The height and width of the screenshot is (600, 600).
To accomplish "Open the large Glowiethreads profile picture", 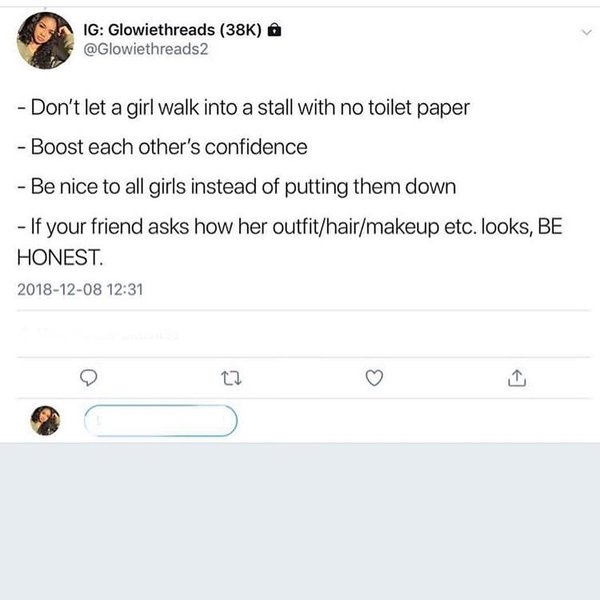I will [x=43, y=41].
